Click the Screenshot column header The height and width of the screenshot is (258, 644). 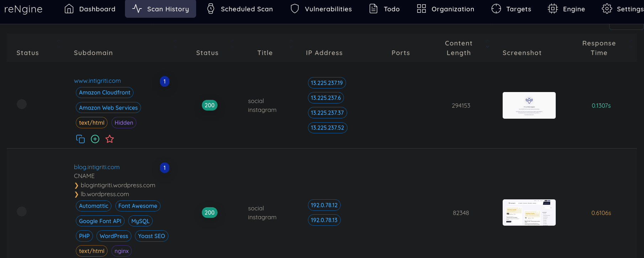pos(522,53)
